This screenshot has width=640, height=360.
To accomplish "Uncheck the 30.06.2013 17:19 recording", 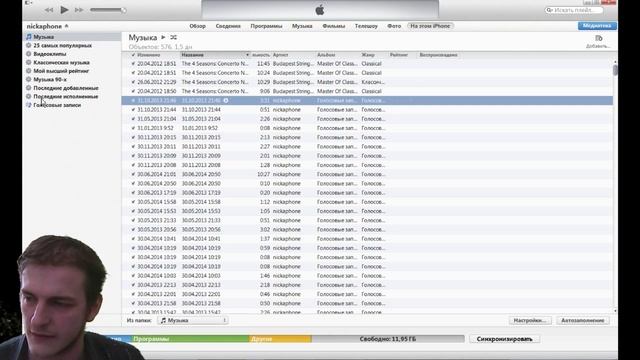I will coord(133,193).
